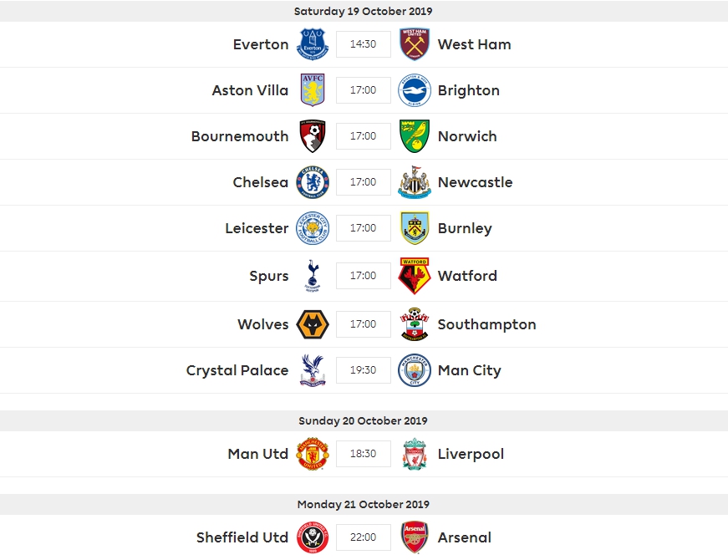728x560 pixels.
Task: Open the Crystal Palace team link
Action: (x=237, y=370)
